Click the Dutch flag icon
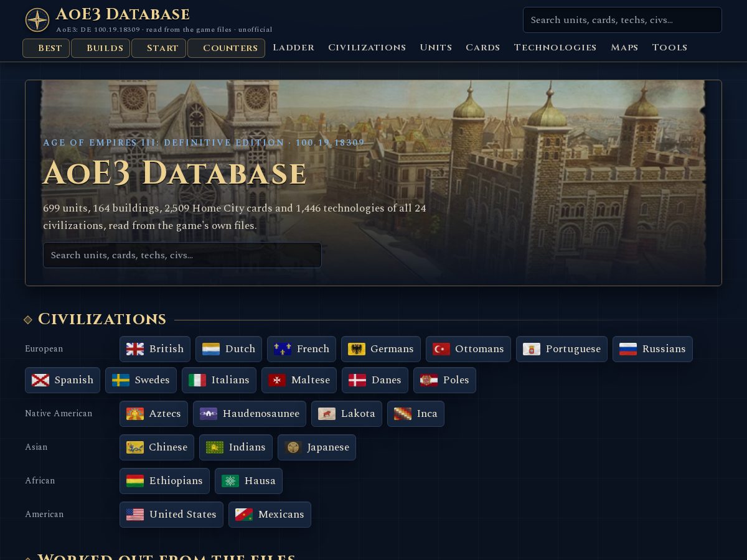 click(x=211, y=349)
